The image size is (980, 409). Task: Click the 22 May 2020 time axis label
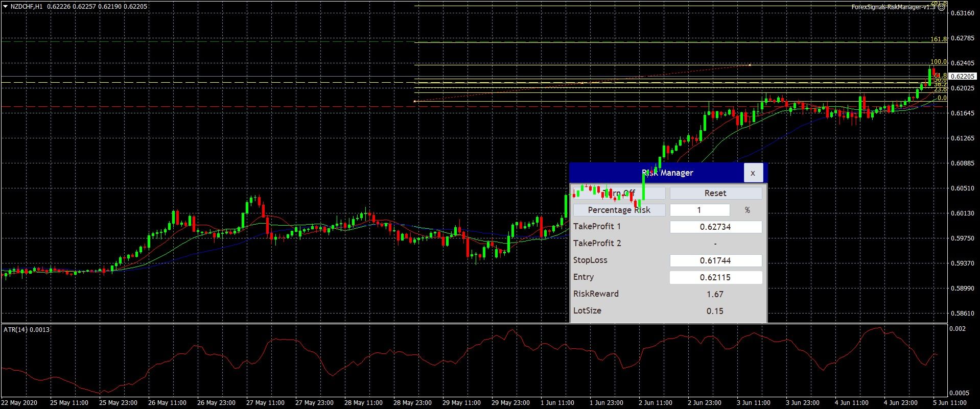point(19,403)
